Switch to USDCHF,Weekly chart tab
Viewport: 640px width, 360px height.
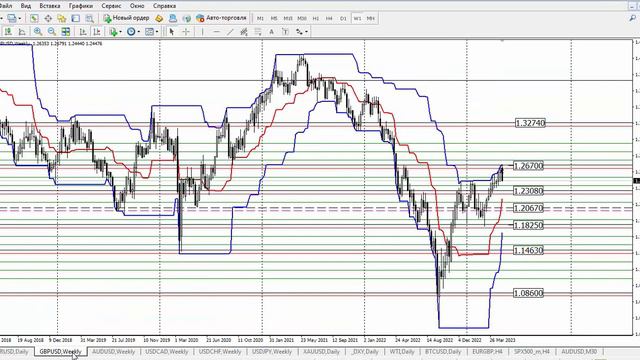click(220, 351)
